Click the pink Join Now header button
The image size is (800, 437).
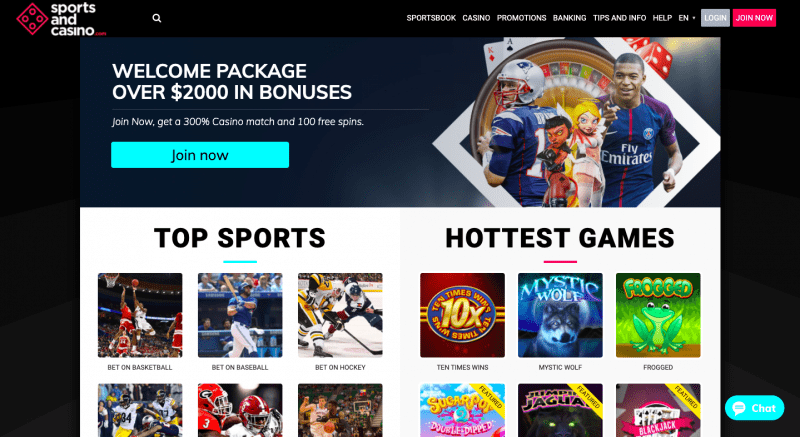[754, 18]
